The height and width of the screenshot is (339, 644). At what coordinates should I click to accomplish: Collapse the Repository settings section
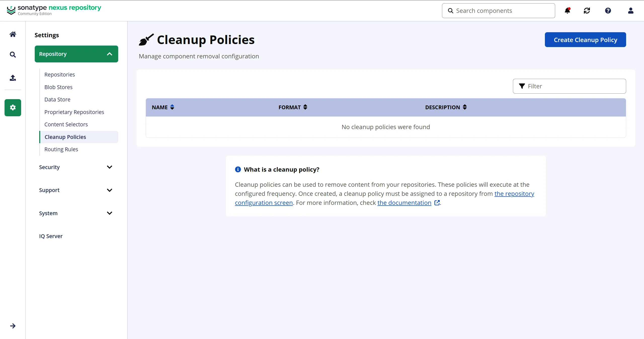coord(76,54)
